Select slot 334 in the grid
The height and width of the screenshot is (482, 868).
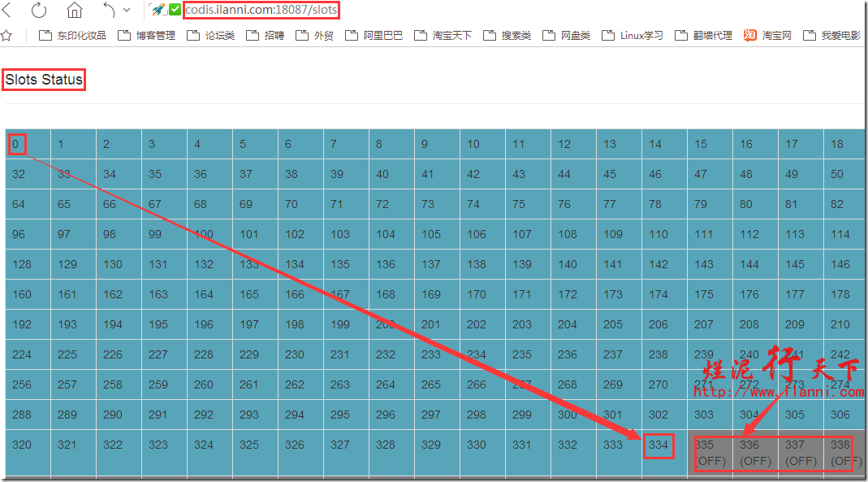pyautogui.click(x=659, y=445)
